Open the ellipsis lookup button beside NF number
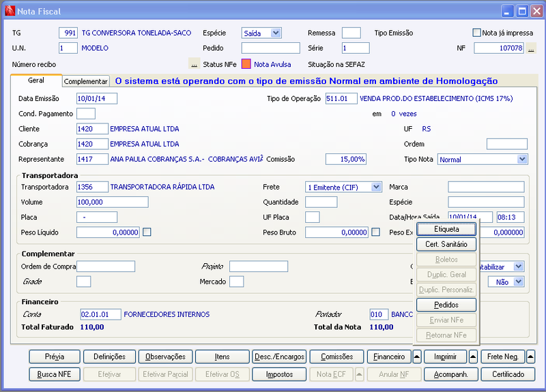Viewport: 546px width, 392px height. click(x=531, y=48)
